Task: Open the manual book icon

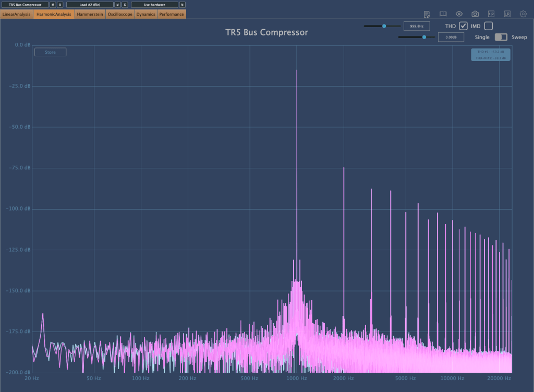Action: point(443,14)
